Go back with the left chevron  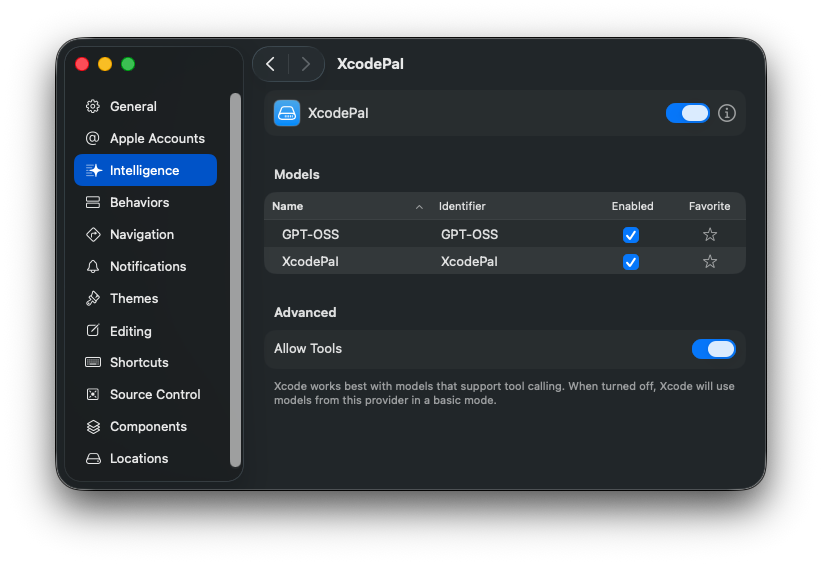pyautogui.click(x=271, y=64)
